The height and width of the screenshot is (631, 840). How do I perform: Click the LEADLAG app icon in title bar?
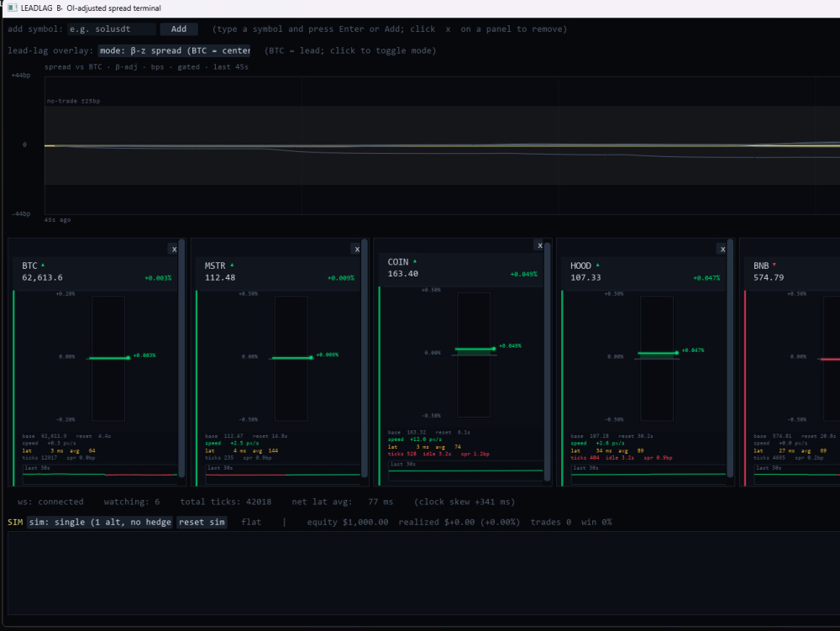point(13,8)
